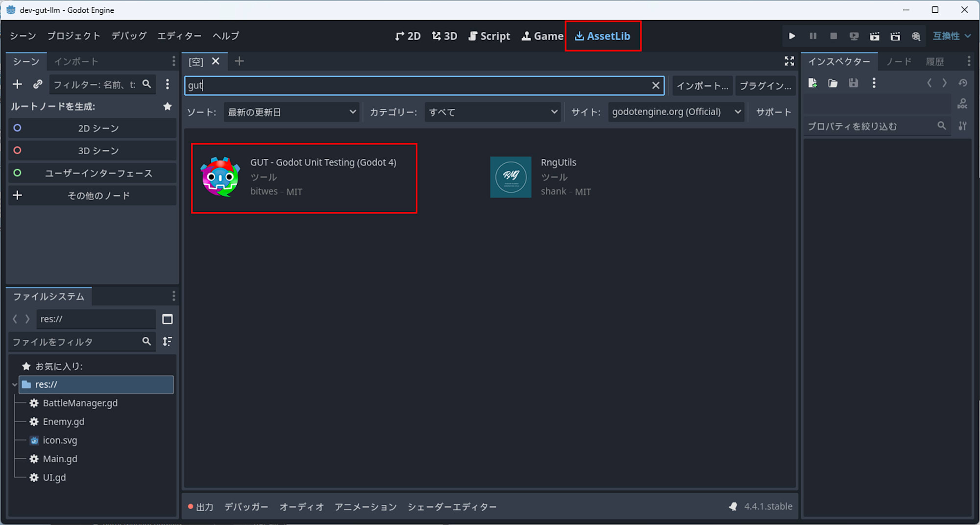This screenshot has height=525, width=980.
Task: Open the エディター menu
Action: point(179,36)
